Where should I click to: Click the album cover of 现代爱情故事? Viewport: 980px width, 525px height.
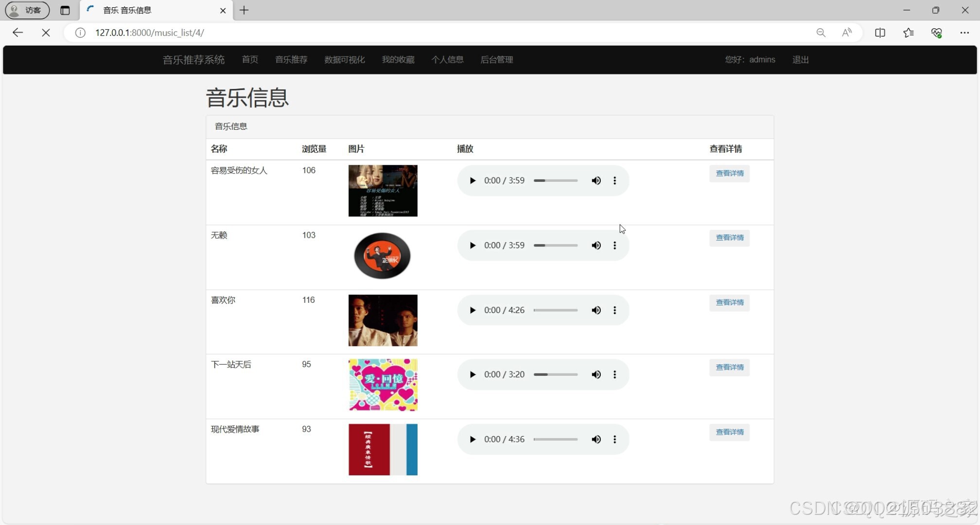tap(383, 450)
